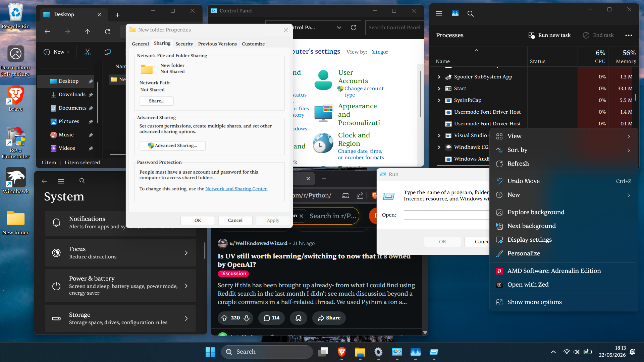This screenshot has height=362, width=644.
Task: Open the New dropdown in File Explorer
Action: [57, 52]
